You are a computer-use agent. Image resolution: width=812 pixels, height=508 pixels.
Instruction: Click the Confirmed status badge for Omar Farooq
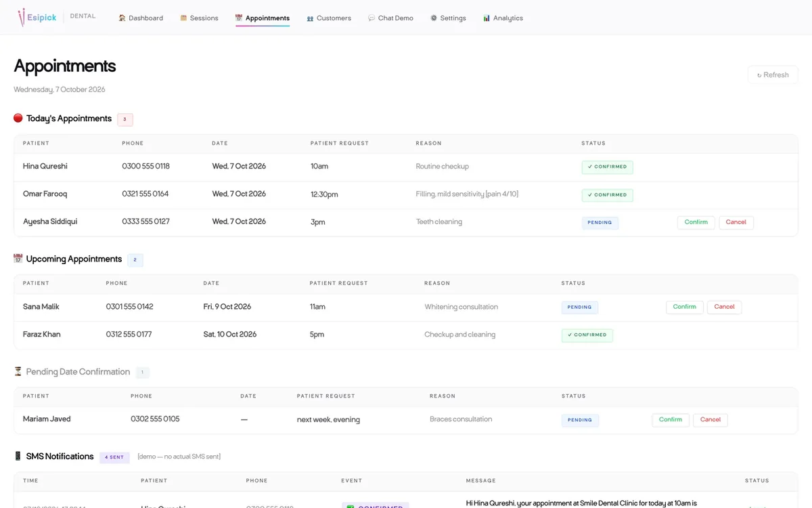click(x=607, y=195)
